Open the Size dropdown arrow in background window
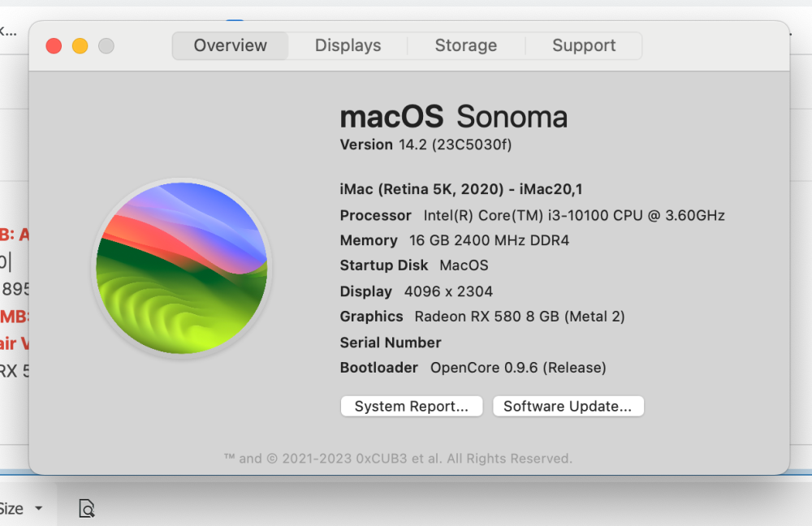 38,508
